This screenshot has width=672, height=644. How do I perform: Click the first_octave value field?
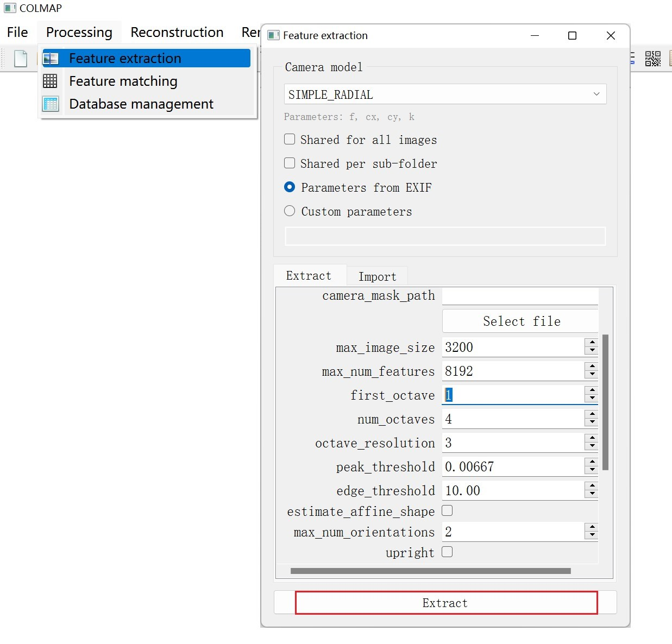click(513, 395)
